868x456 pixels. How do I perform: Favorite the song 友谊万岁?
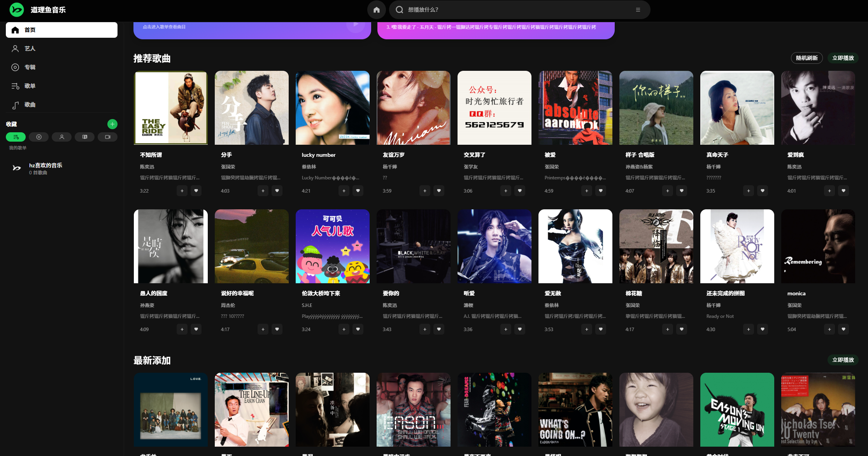439,191
